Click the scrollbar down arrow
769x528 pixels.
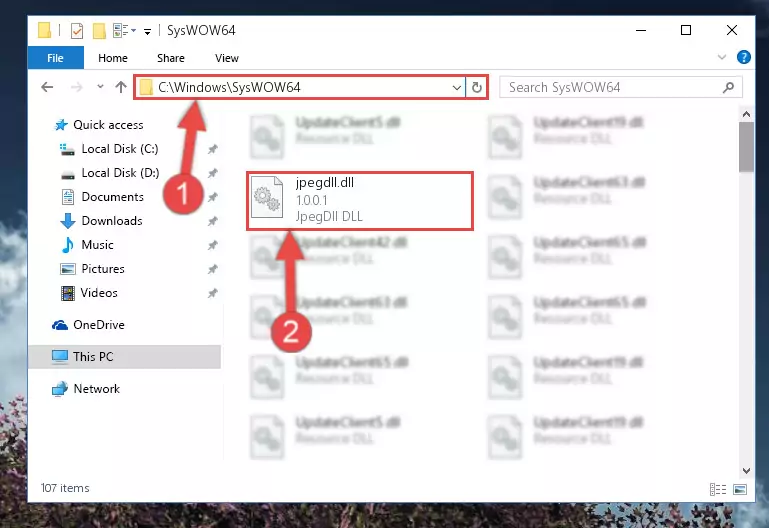[x=746, y=471]
